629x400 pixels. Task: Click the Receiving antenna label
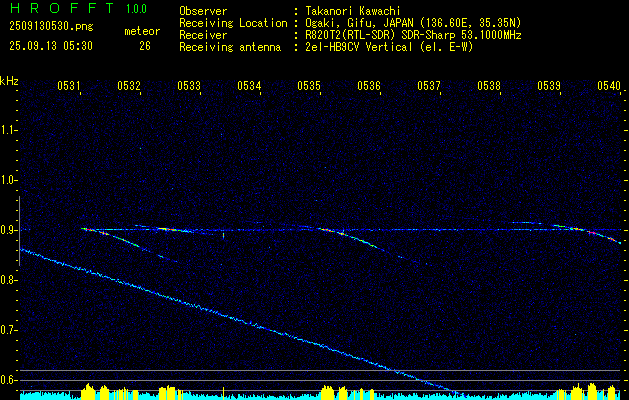230,47
